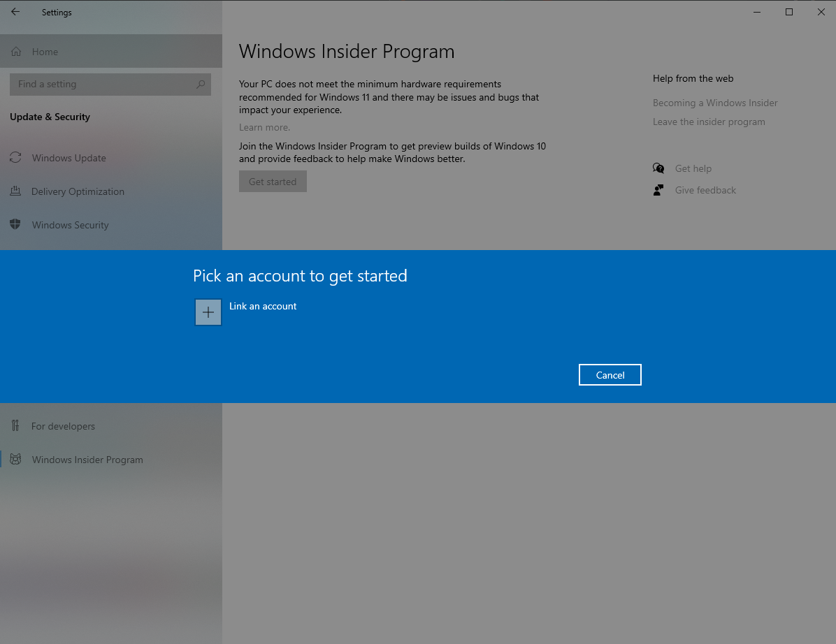
Task: Click the Home house icon
Action: click(x=16, y=52)
